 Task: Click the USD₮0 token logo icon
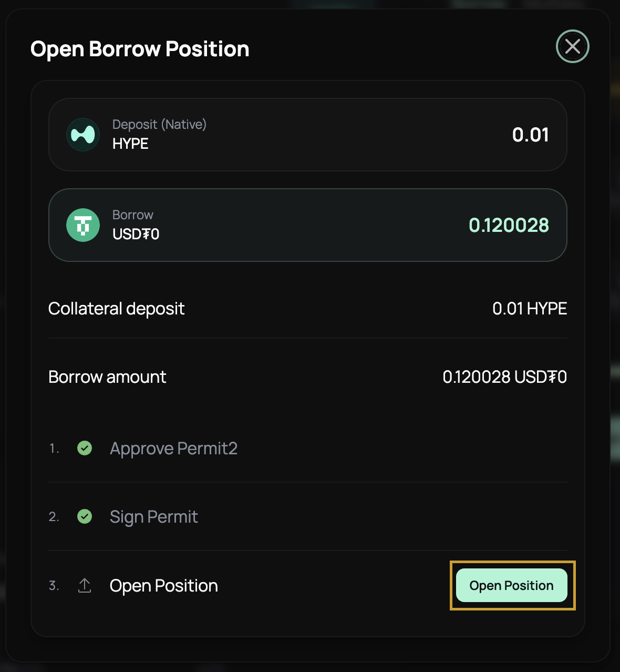coord(82,225)
